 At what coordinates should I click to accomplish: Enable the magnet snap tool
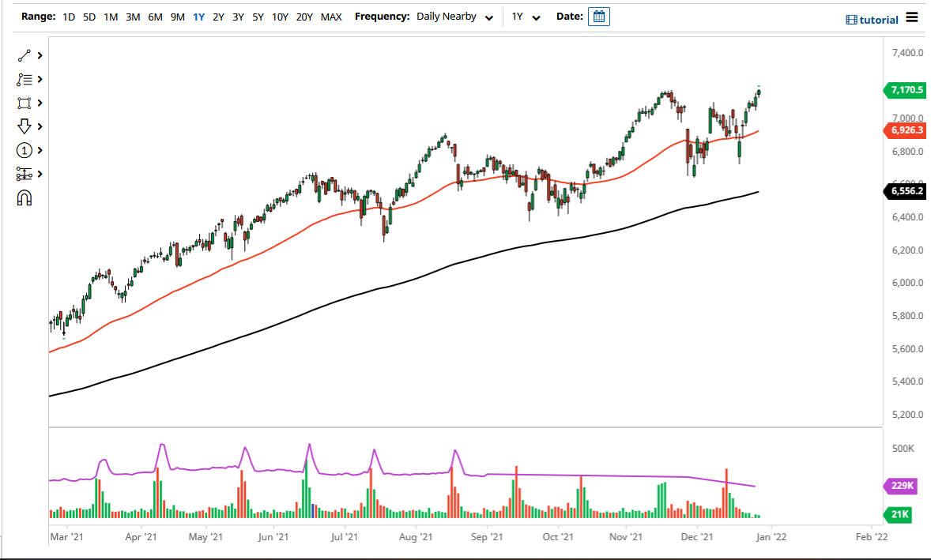click(24, 197)
